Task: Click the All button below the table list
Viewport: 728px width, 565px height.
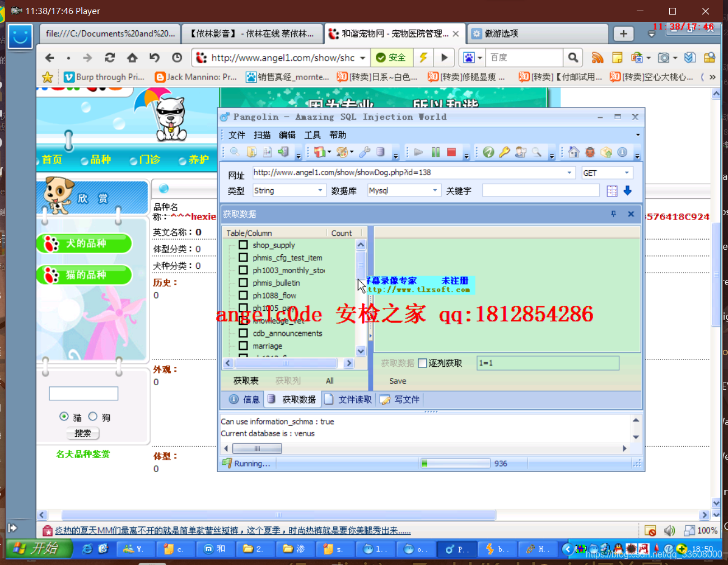Action: point(330,381)
